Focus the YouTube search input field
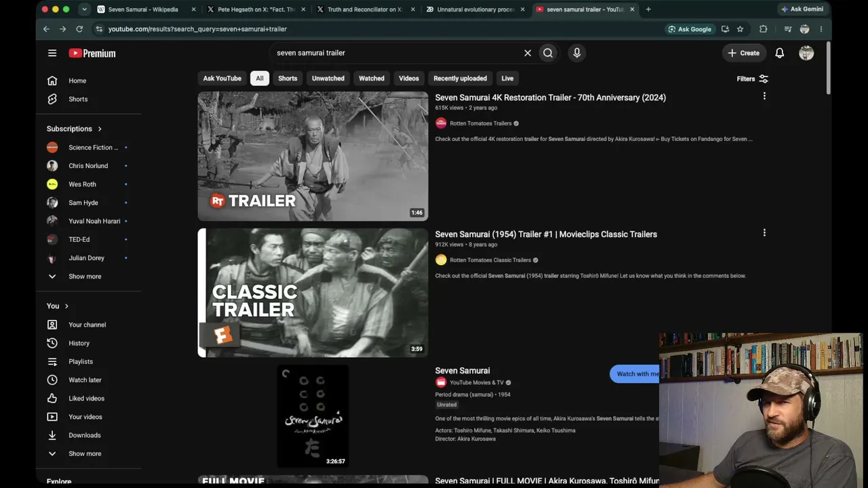The width and height of the screenshot is (868, 488). (397, 53)
